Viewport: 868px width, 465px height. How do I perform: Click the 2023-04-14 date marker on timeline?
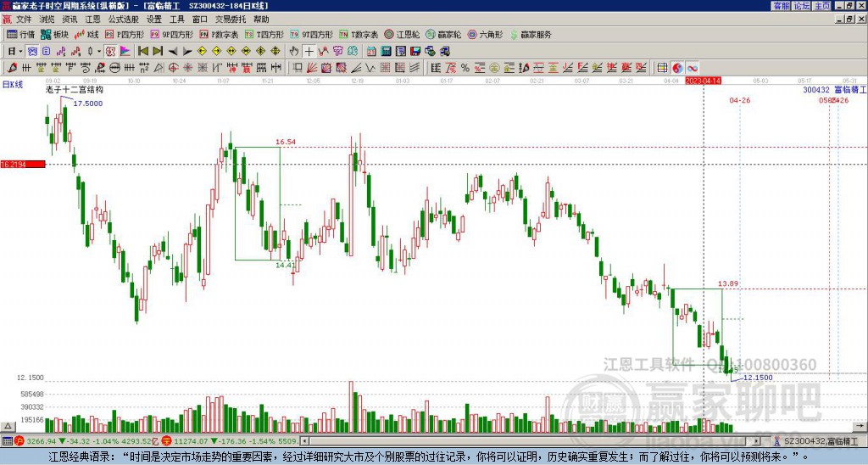click(704, 81)
